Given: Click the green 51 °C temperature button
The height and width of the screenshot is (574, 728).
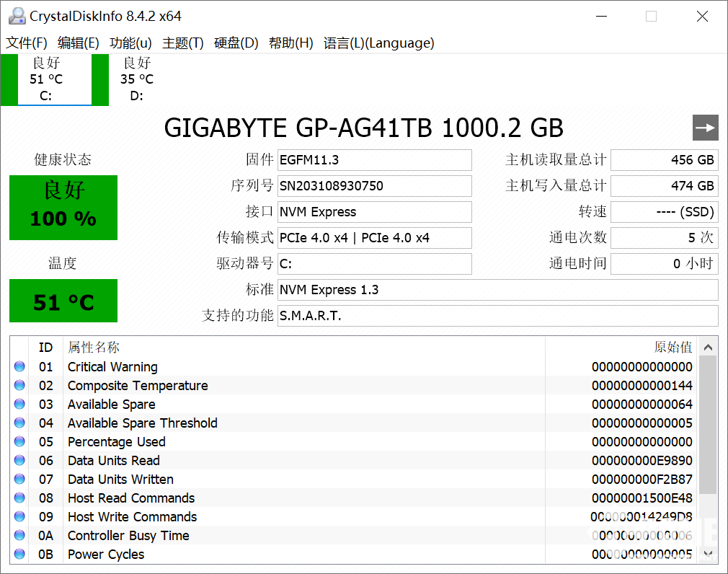Looking at the screenshot, I should click(63, 301).
